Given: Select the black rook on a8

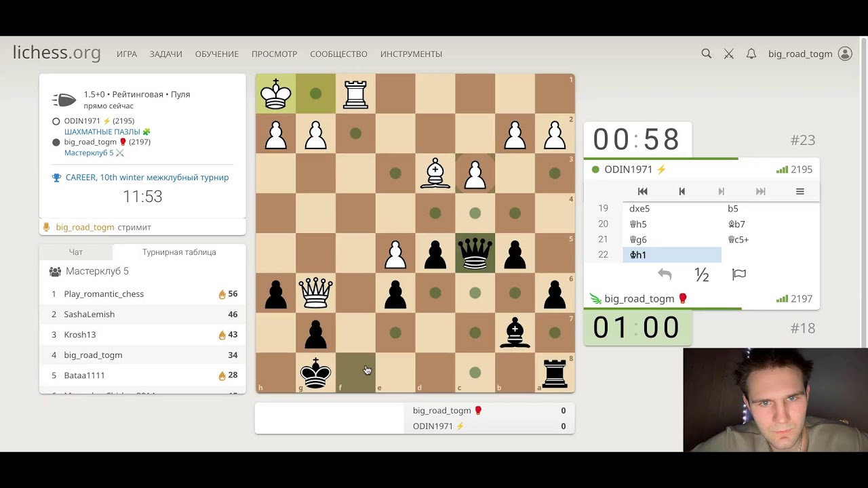Looking at the screenshot, I should coord(555,373).
